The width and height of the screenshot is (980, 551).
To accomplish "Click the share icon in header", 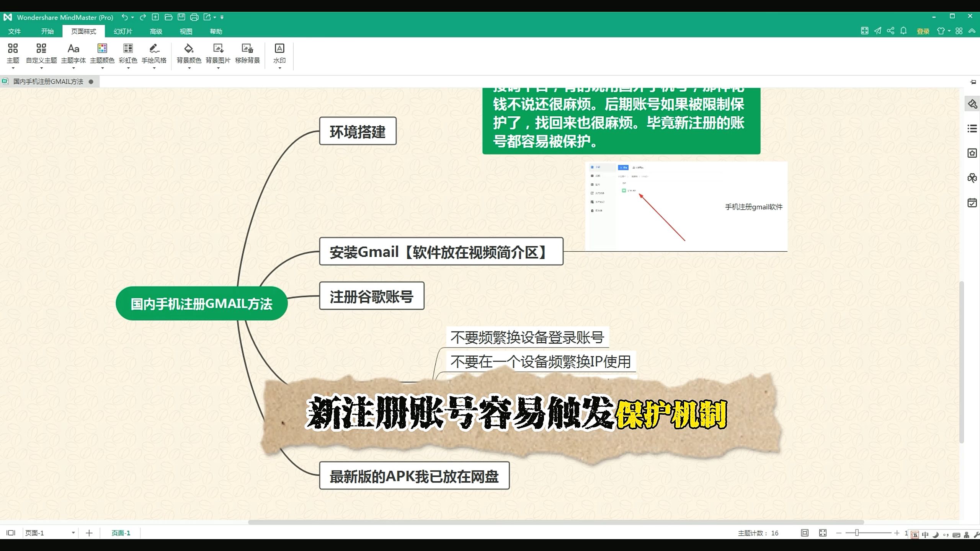I will [x=890, y=31].
